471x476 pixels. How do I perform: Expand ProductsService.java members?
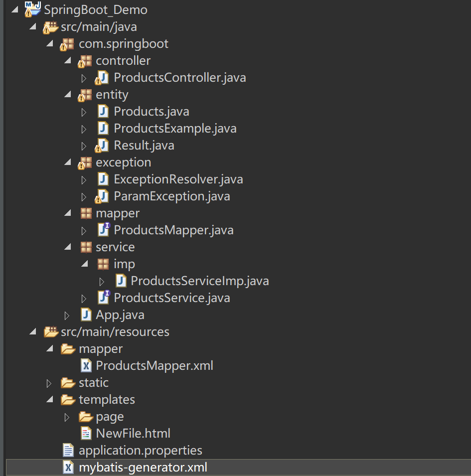[x=84, y=299]
